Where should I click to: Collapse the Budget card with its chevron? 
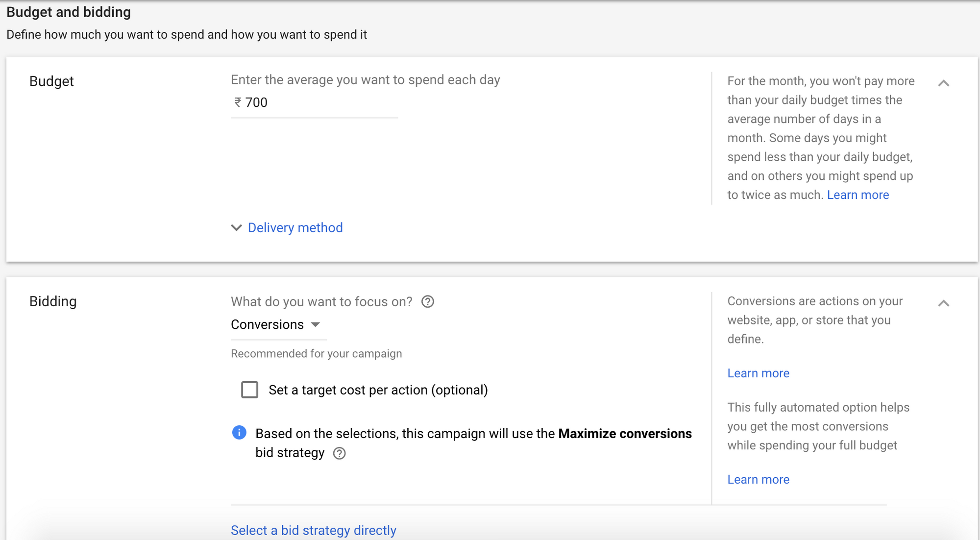tap(943, 83)
